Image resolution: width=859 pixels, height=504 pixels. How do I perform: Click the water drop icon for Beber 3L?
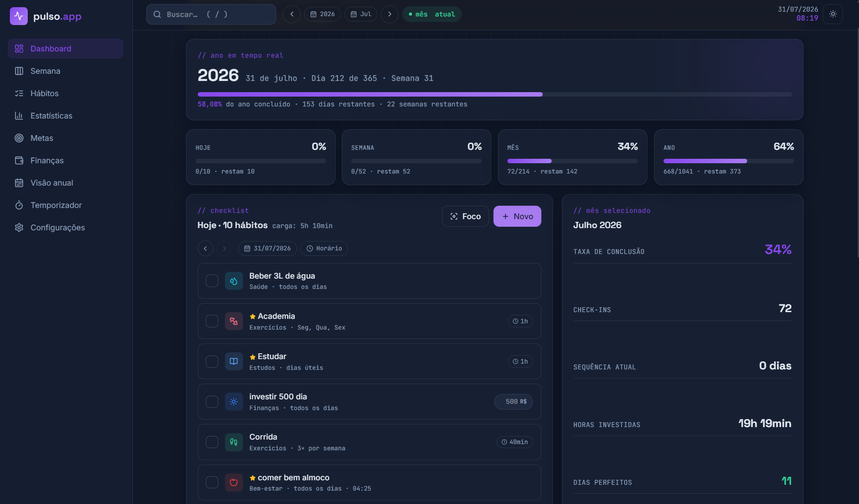tap(234, 281)
